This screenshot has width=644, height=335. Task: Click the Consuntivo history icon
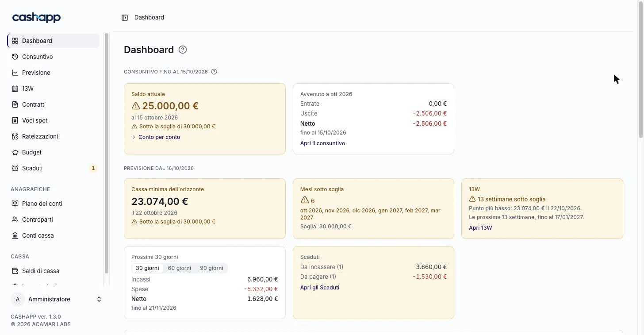click(x=15, y=57)
